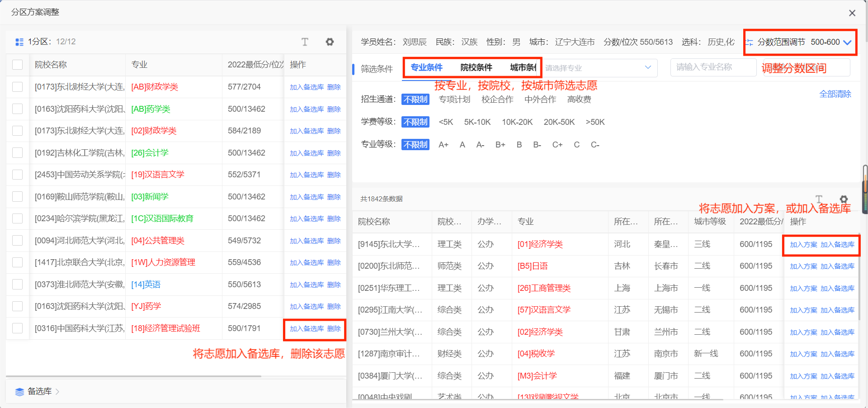Click 加入方案 for 东北大学 经济学类
Viewport: 868px width, 408px height.
(803, 244)
